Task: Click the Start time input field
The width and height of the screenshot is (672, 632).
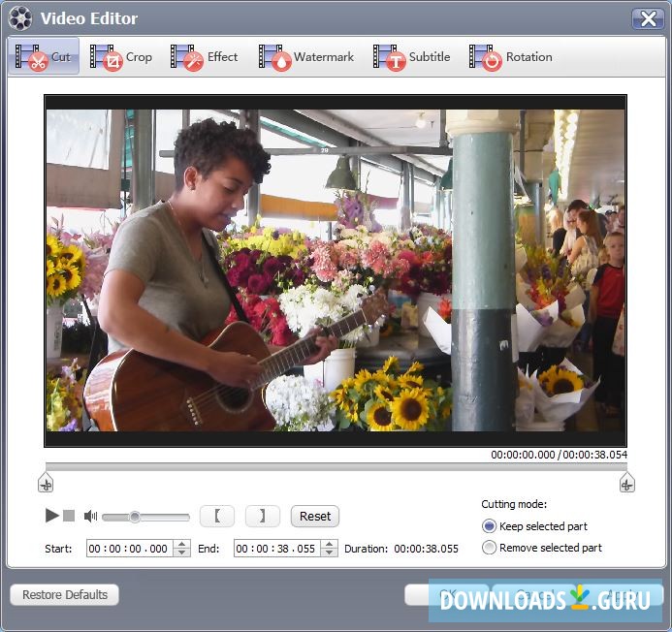Action: pyautogui.click(x=129, y=548)
